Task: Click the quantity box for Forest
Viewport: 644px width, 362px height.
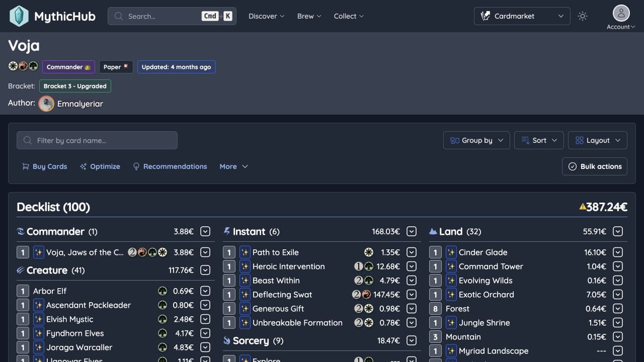Action: tap(435, 309)
